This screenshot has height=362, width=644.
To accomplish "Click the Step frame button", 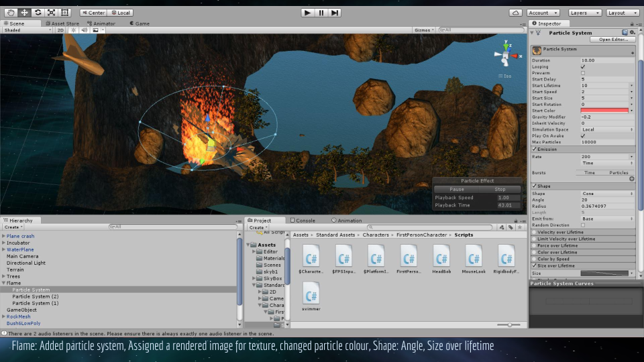I will [335, 13].
